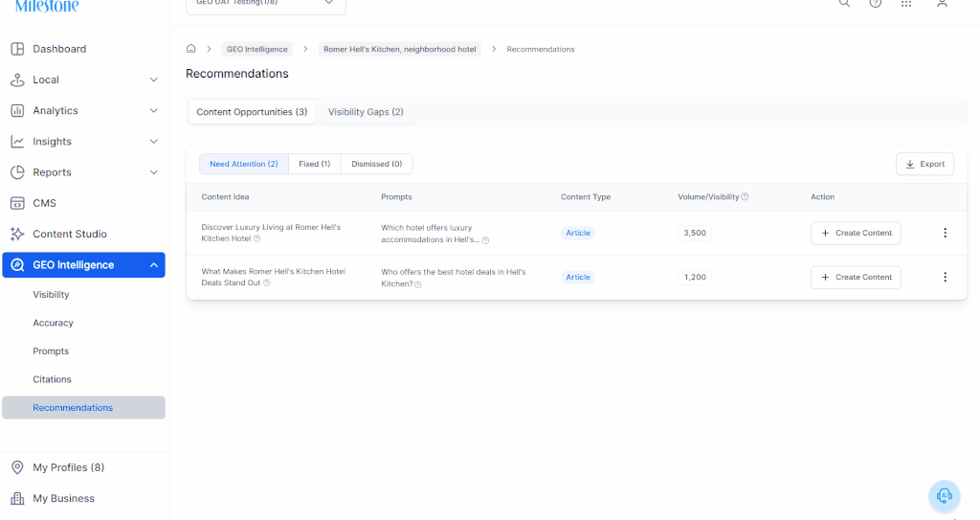Click info icon beside Deals Stand Out idea
Viewport: 980px width, 520px height.
[x=267, y=283]
